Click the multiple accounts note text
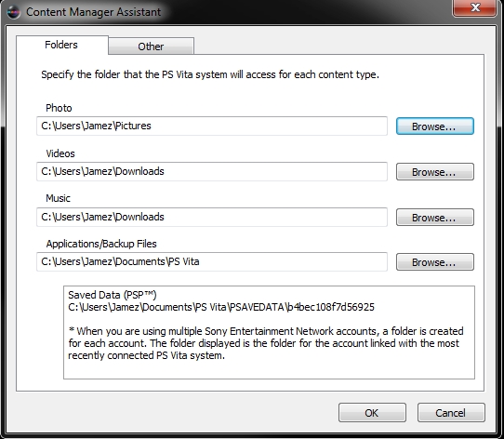Viewport: 504px width, 439px height. [x=266, y=343]
